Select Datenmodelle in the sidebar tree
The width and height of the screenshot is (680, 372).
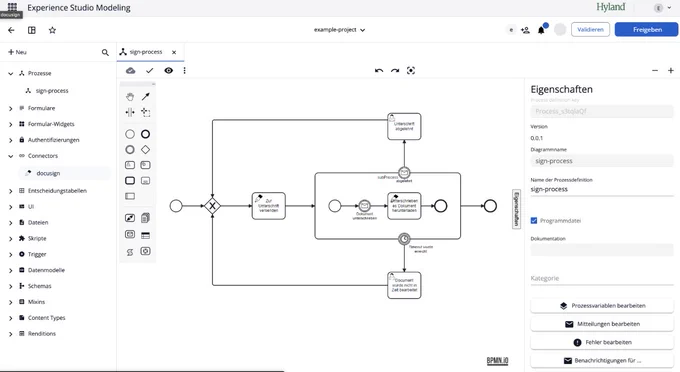coord(46,270)
